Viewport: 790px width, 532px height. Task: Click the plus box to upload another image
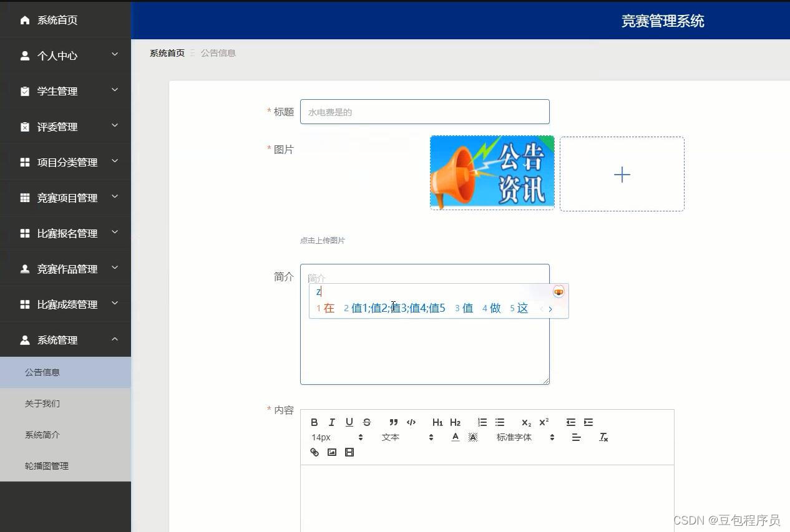click(x=622, y=174)
